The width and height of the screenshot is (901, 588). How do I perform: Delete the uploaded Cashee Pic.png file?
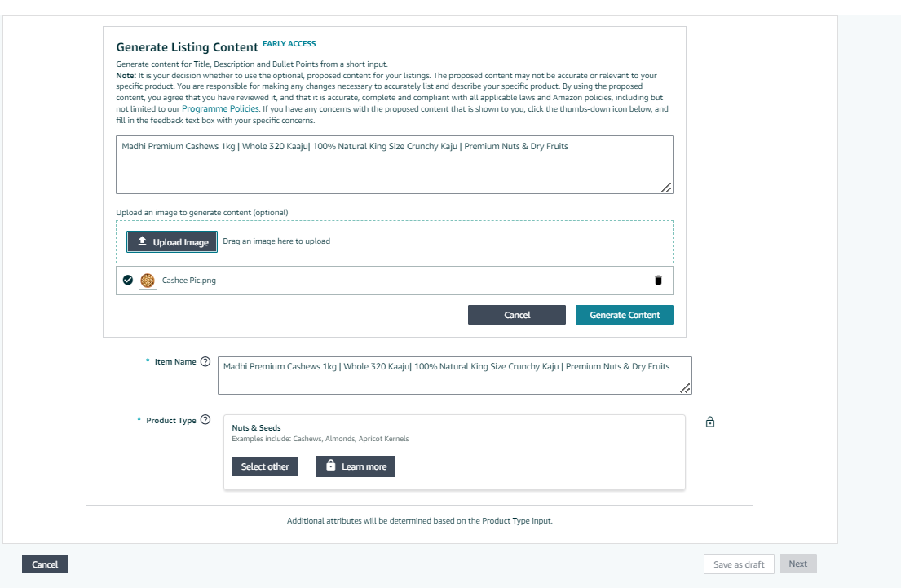[658, 280]
